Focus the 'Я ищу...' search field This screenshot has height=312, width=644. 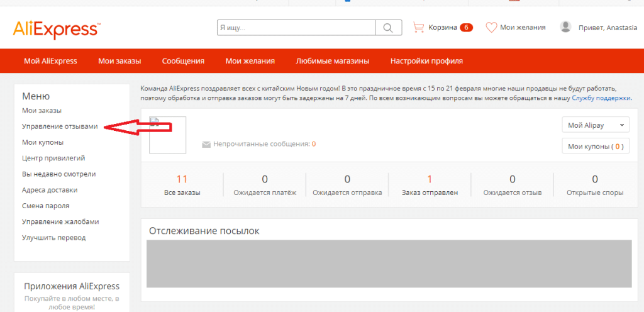tap(296, 28)
